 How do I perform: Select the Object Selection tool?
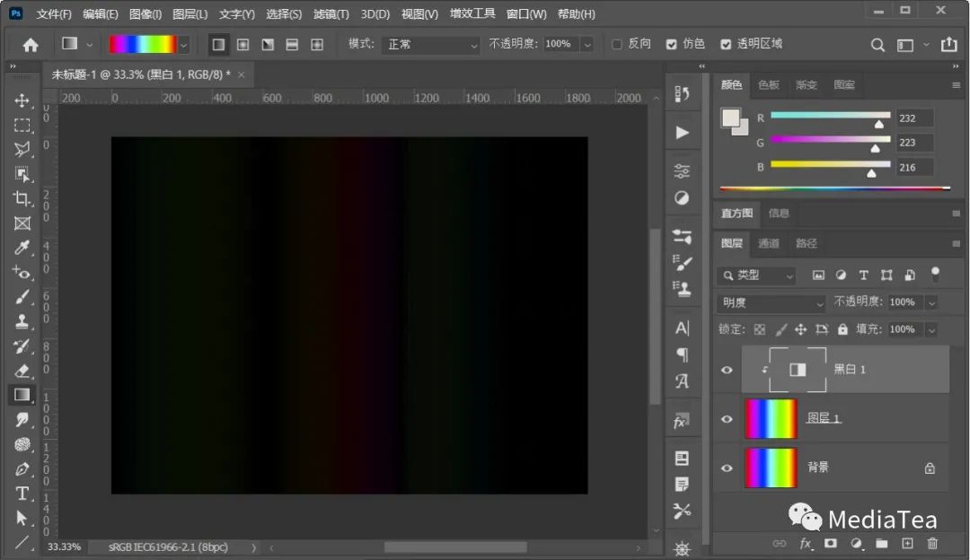(x=22, y=174)
